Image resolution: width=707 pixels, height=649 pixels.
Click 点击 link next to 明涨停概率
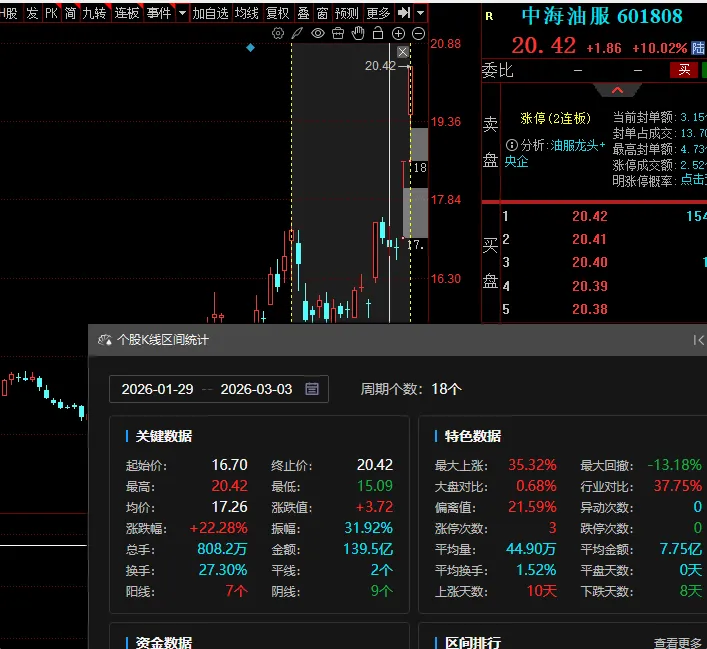(693, 180)
